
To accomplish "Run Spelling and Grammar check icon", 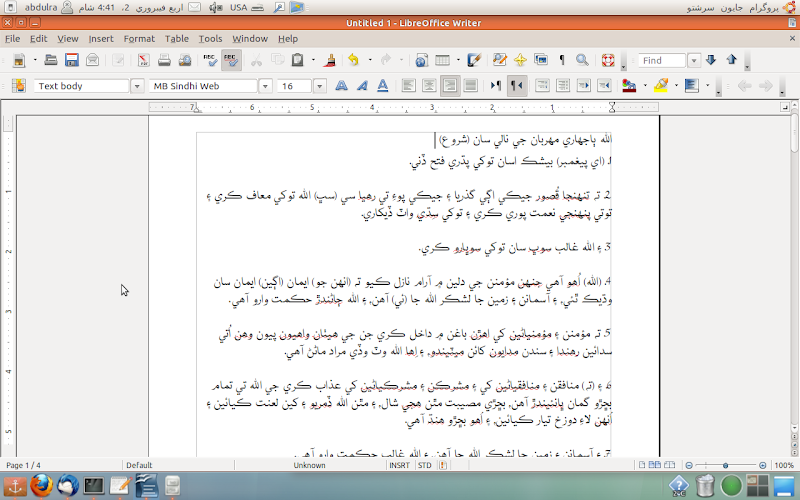I will click(x=210, y=60).
